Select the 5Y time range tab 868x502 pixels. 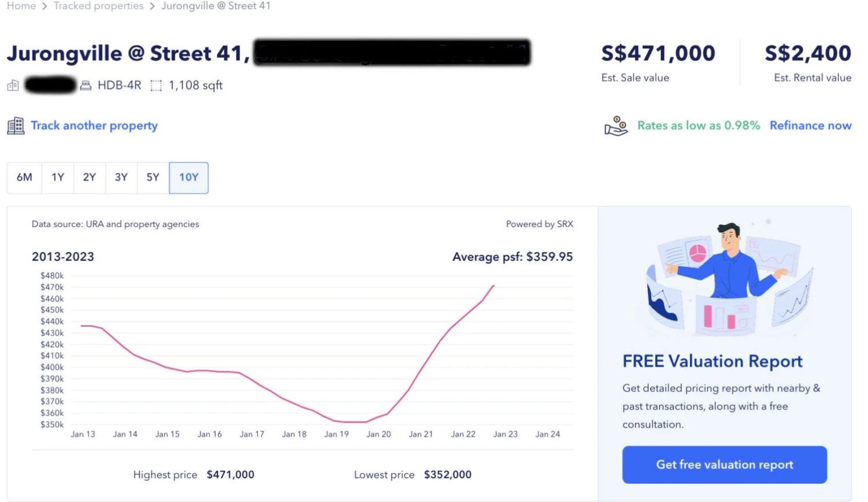tap(153, 177)
